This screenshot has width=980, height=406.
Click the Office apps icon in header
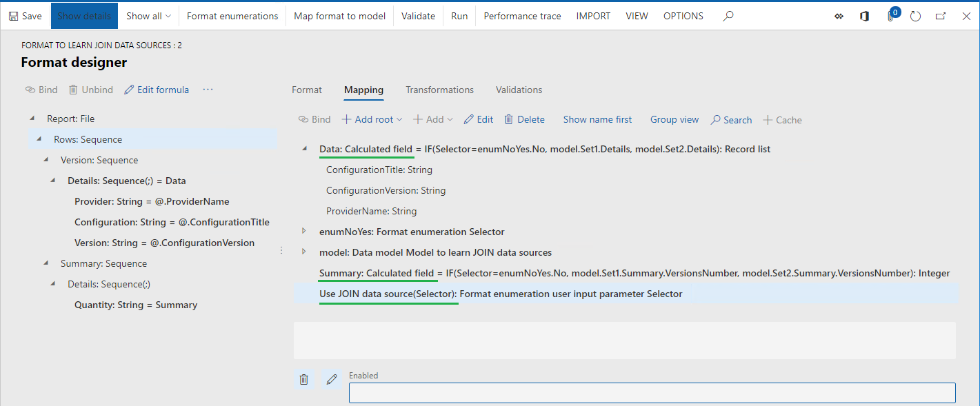point(863,16)
